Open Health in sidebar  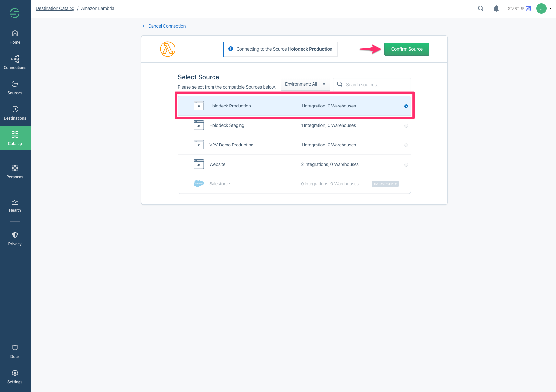15,205
